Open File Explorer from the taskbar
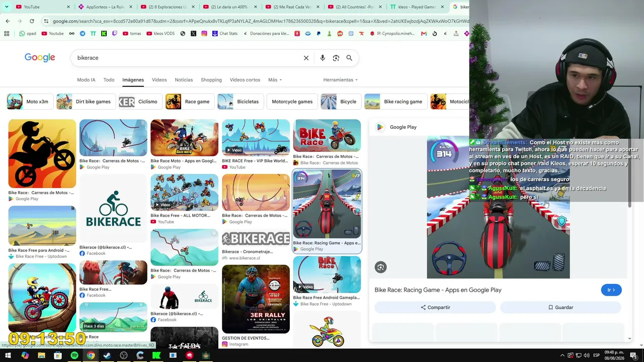 41,355
